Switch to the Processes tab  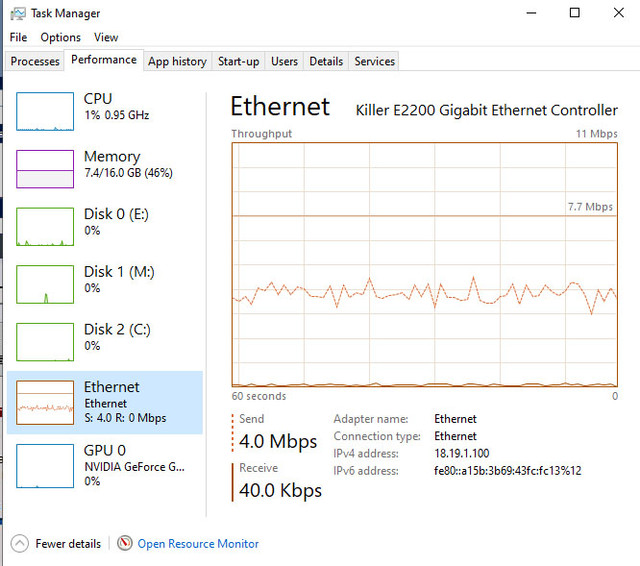click(x=35, y=61)
